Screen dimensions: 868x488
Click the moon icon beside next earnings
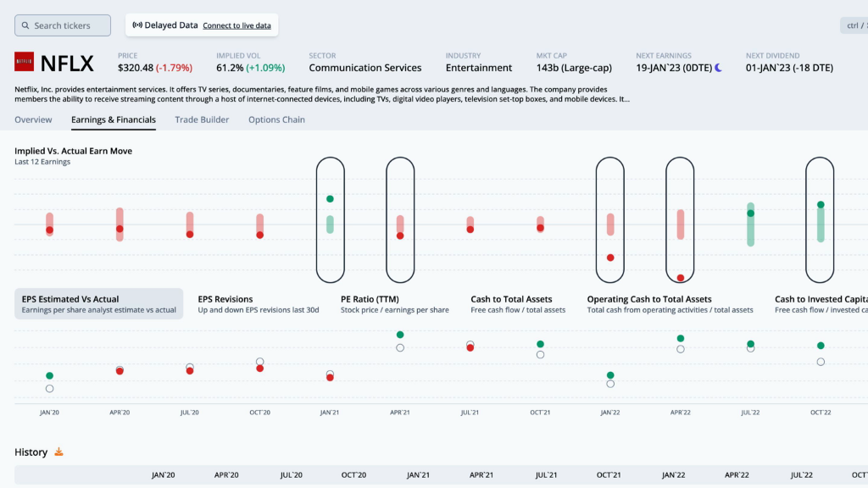[718, 68]
